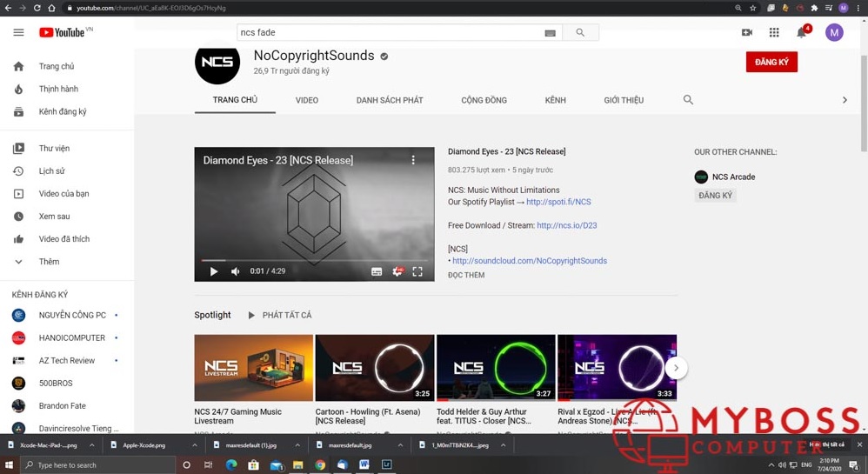Open the three-dot menu on video player
This screenshot has height=474, width=868.
(413, 160)
